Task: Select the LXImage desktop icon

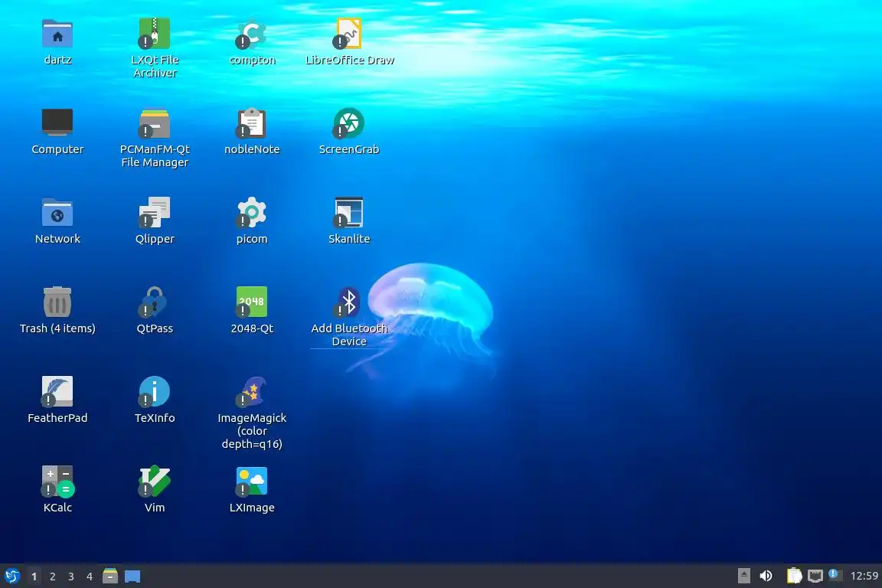Action: (251, 481)
